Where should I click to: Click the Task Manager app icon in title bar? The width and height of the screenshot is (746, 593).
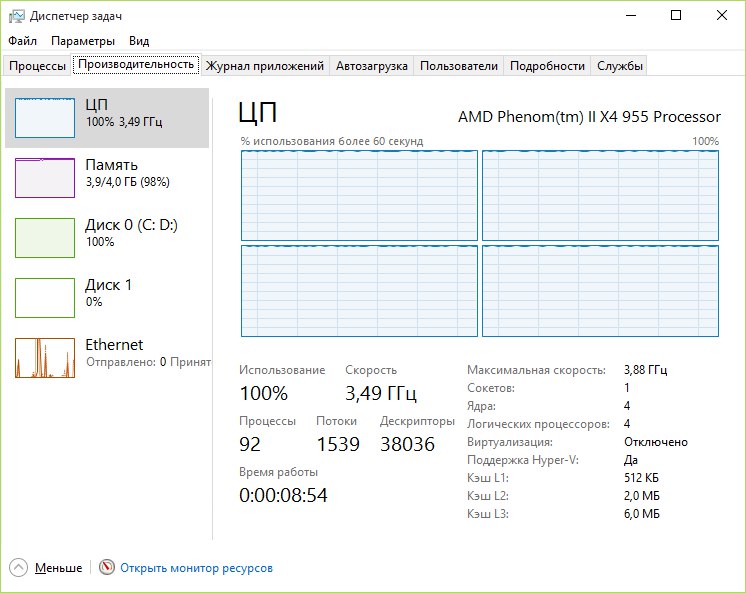pos(16,16)
